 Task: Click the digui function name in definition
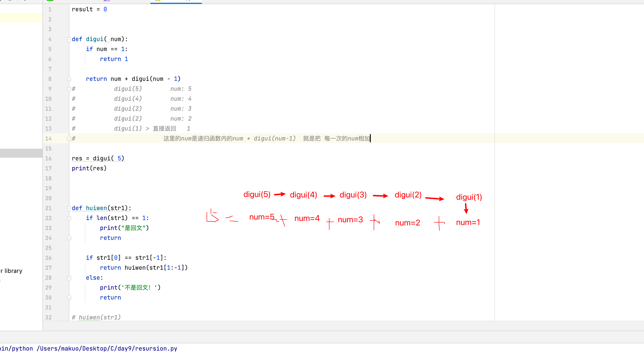click(94, 39)
